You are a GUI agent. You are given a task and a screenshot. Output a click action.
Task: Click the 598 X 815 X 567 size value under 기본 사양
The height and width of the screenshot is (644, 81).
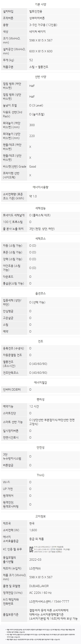click(x=41, y=40)
